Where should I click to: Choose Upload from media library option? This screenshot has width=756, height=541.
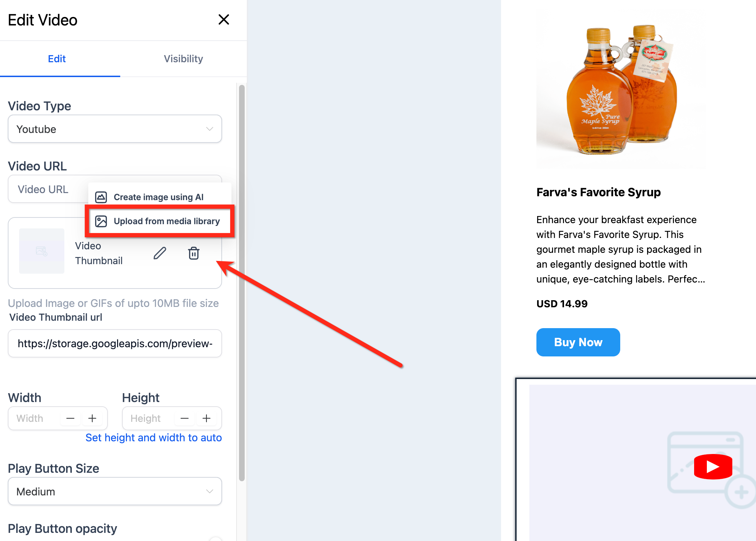pyautogui.click(x=160, y=221)
